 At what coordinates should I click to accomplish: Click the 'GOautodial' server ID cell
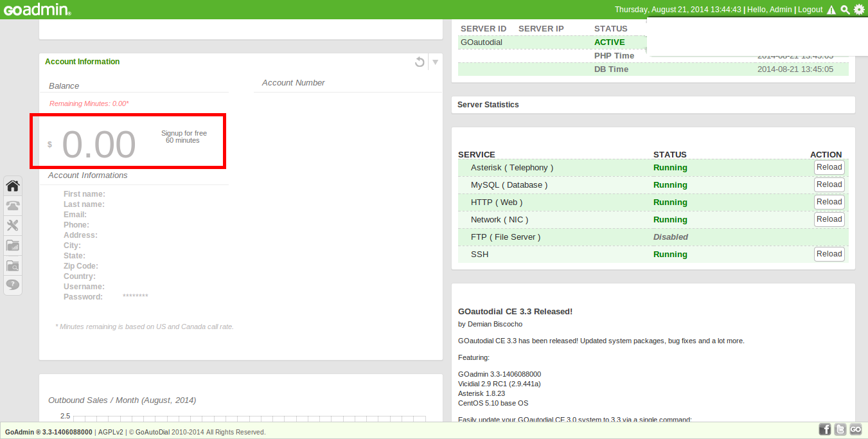(x=481, y=42)
